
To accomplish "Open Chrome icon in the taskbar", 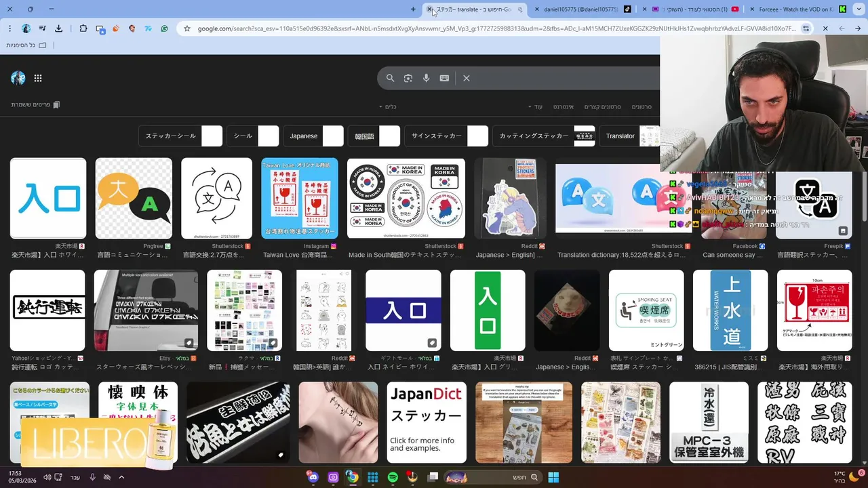I will click(x=352, y=477).
